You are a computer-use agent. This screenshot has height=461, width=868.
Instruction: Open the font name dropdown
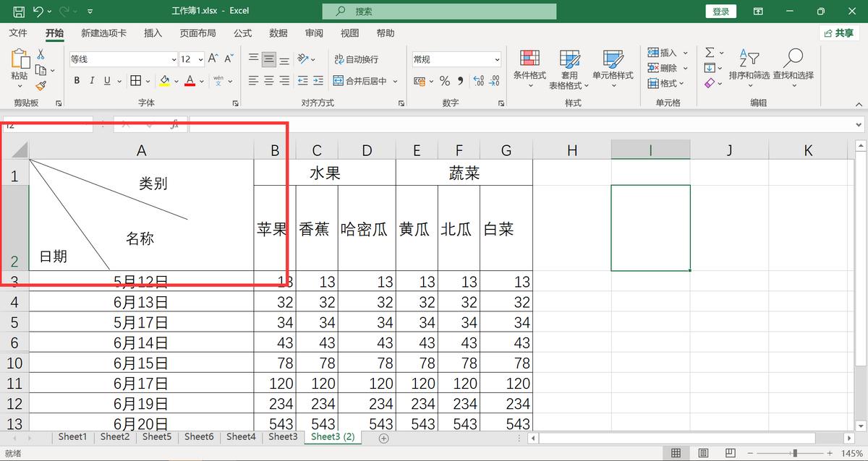pos(172,59)
